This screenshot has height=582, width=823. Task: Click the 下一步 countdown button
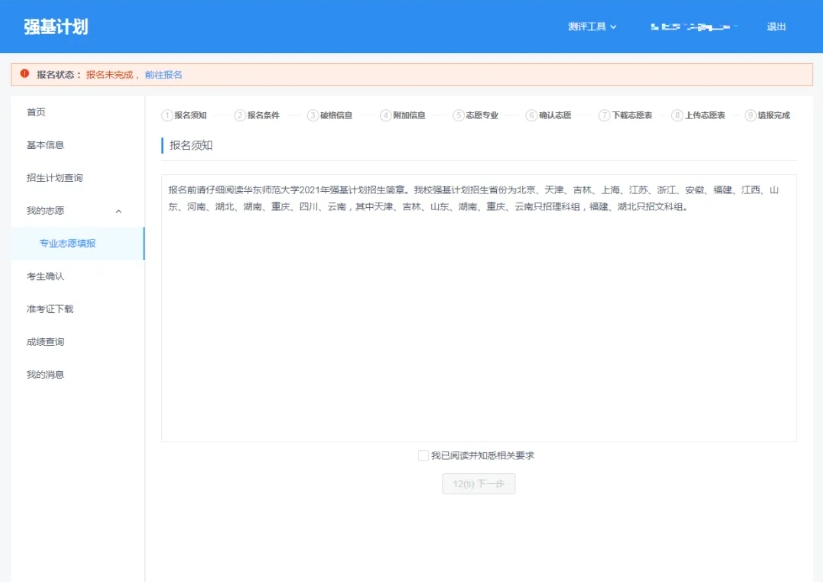point(479,484)
